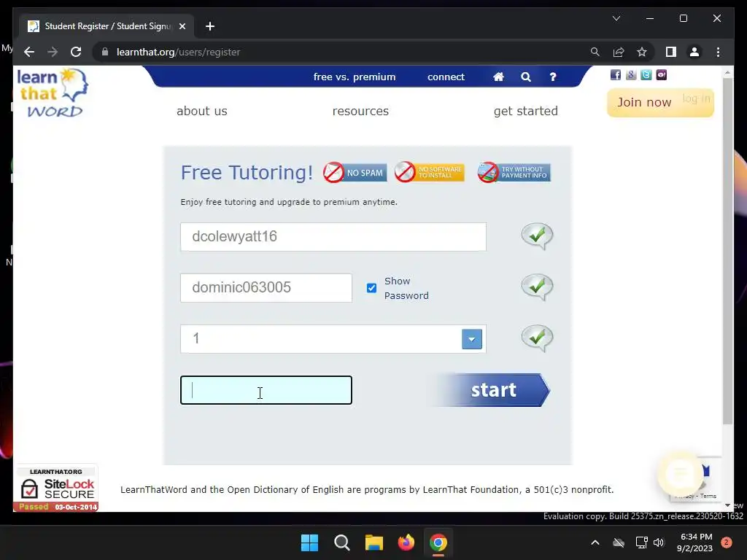Click the No Software to Install badge
This screenshot has height=560, width=747.
(x=429, y=172)
